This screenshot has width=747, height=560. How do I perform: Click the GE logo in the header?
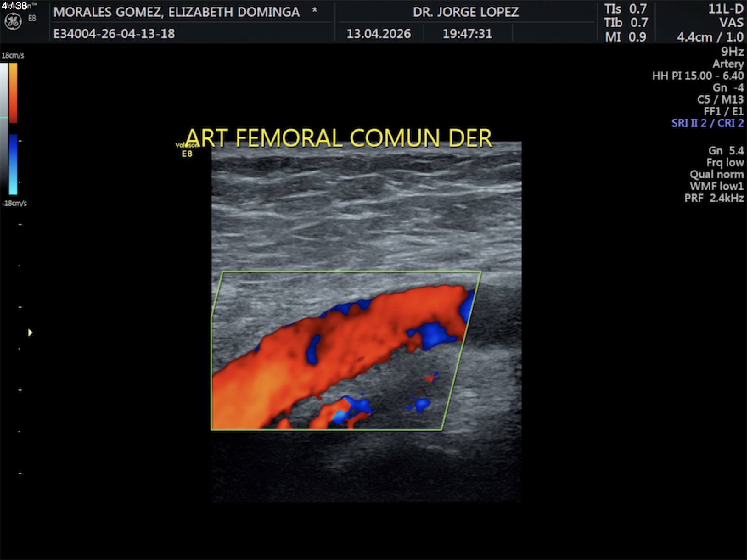13,21
